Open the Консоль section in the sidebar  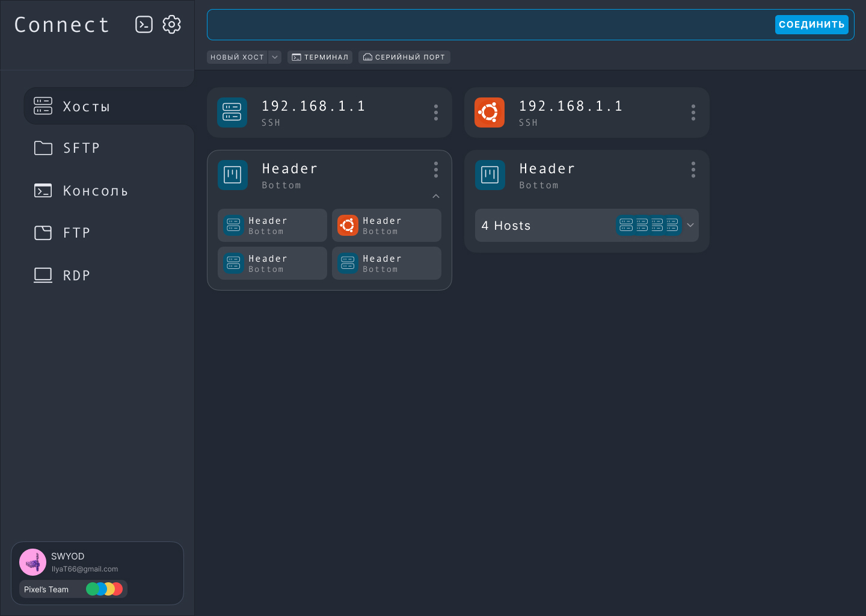coord(96,191)
